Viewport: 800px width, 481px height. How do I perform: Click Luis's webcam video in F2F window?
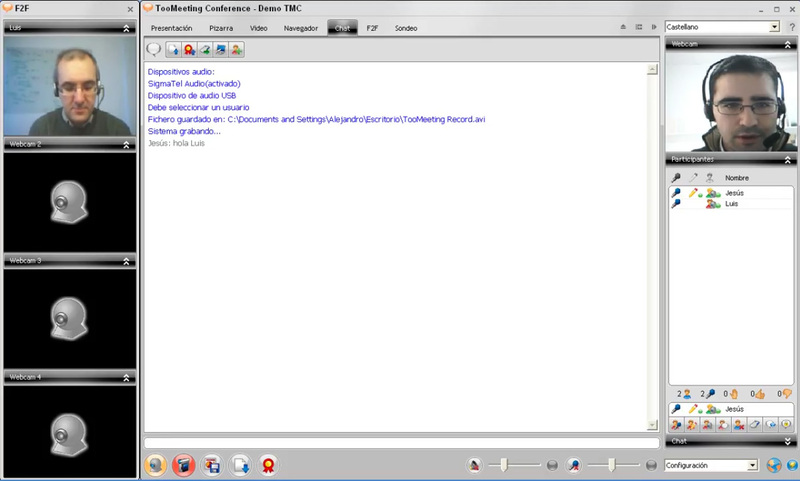pos(70,85)
